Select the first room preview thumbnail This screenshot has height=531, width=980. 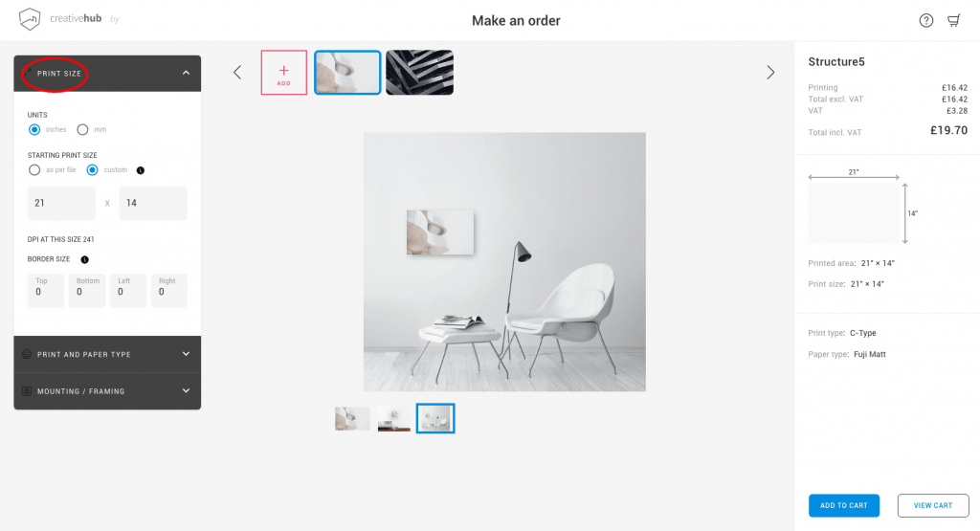352,418
